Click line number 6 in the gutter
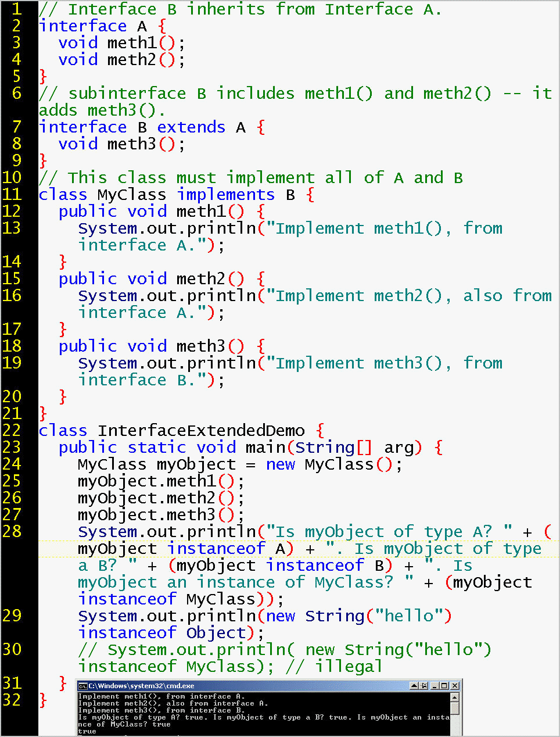This screenshot has height=737, width=560. (17, 94)
